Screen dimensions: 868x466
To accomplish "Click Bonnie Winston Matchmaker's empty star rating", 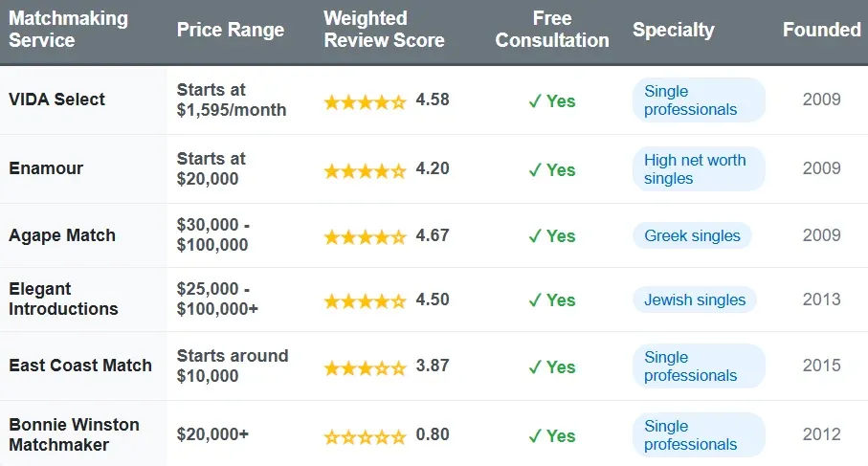I will tap(365, 435).
